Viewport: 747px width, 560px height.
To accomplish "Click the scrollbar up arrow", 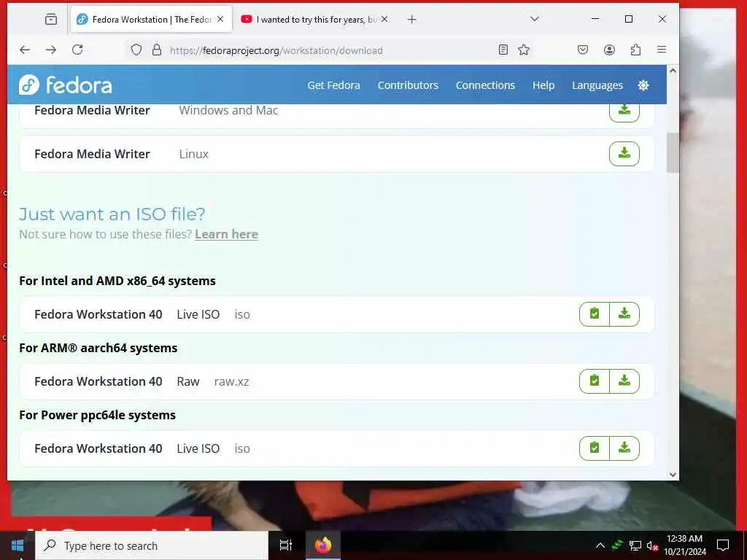I will pyautogui.click(x=673, y=71).
